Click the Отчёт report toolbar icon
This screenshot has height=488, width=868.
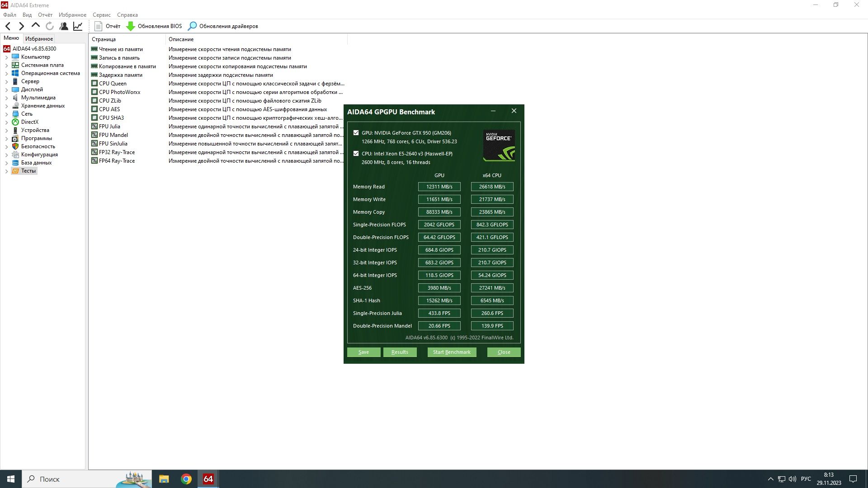click(x=98, y=26)
